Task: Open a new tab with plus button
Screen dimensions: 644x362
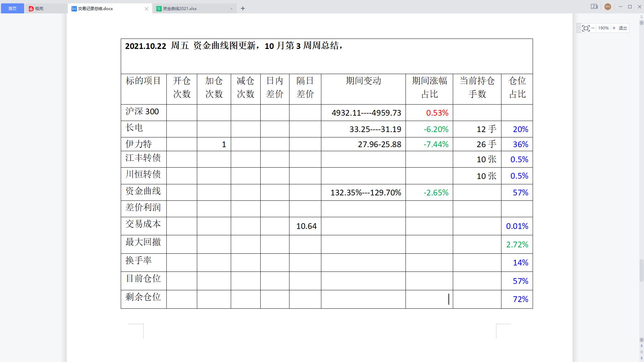Action: coord(243,8)
